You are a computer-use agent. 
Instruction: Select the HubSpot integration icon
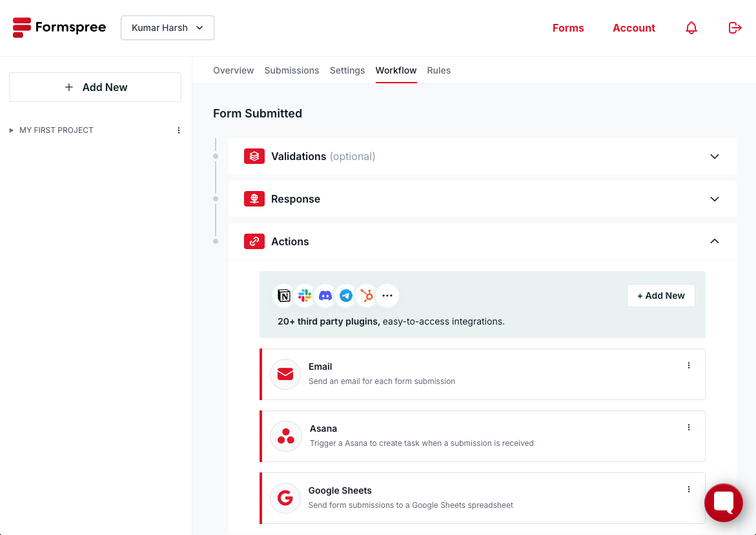pos(367,296)
